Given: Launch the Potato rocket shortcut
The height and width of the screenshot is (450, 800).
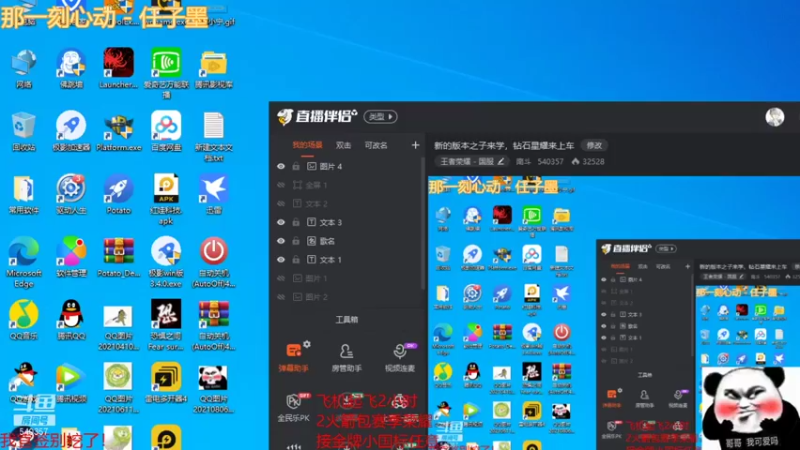Looking at the screenshot, I should pyautogui.click(x=118, y=194).
